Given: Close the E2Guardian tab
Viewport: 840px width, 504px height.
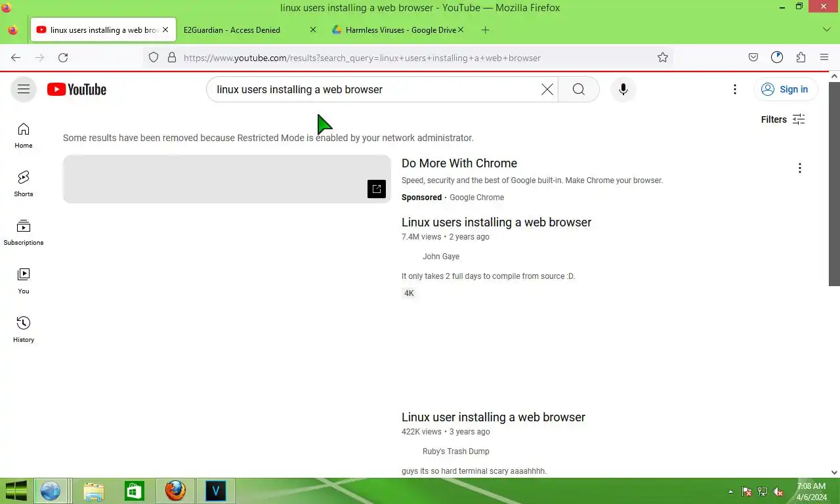Looking at the screenshot, I should [312, 30].
